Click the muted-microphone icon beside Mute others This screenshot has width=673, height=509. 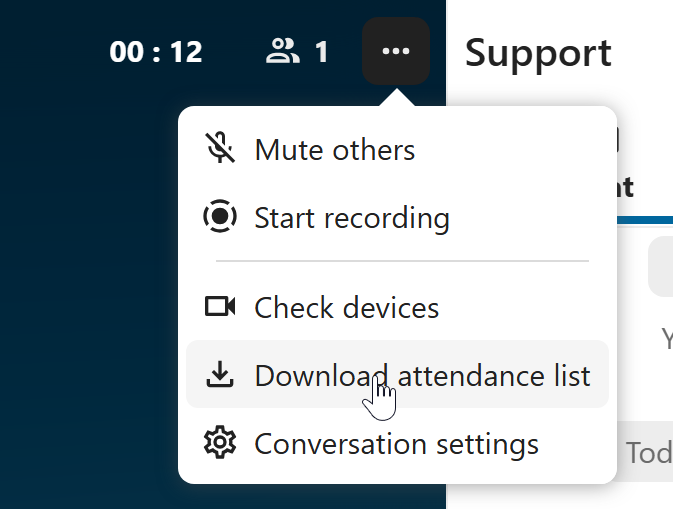click(219, 150)
